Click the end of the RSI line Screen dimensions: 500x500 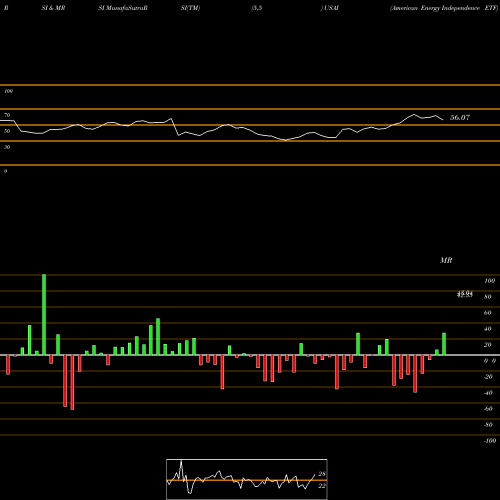point(443,120)
